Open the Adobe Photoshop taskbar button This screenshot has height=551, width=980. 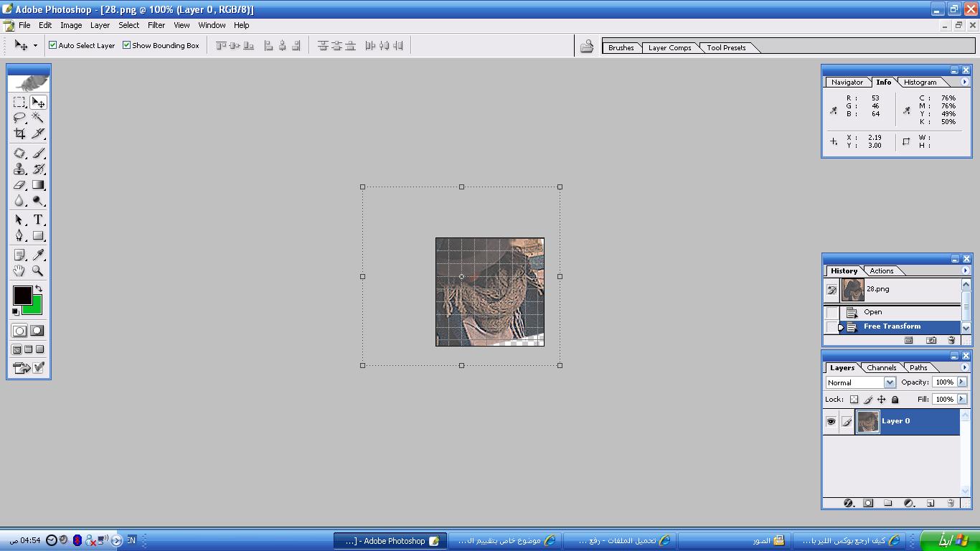tap(391, 541)
